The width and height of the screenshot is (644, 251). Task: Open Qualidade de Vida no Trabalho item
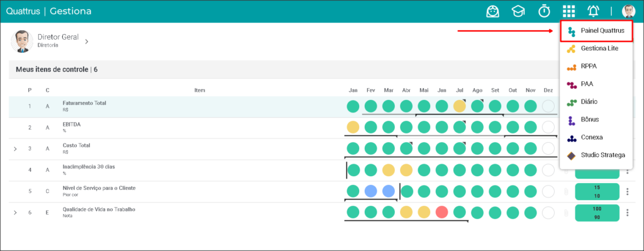99,209
